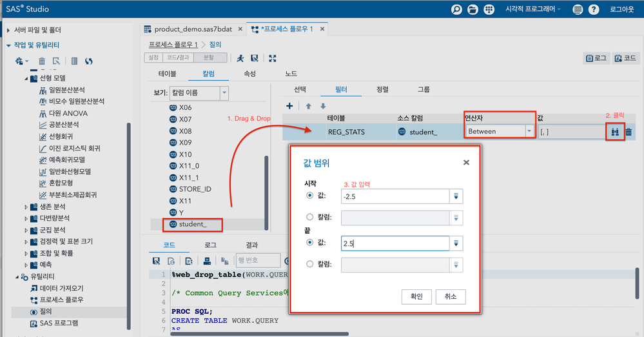Switch to the 그룹 sub-tab
Image resolution: width=644 pixels, height=337 pixels.
coord(424,89)
